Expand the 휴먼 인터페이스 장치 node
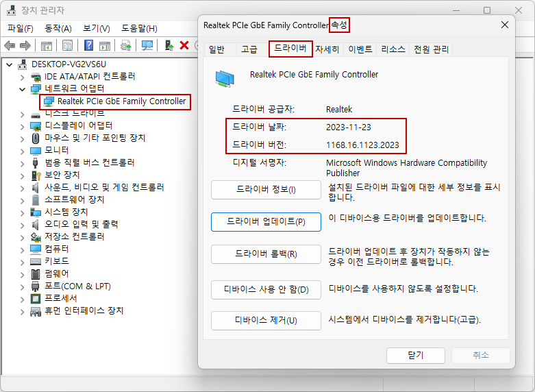Viewport: 535px width, 392px height. pos(22,311)
